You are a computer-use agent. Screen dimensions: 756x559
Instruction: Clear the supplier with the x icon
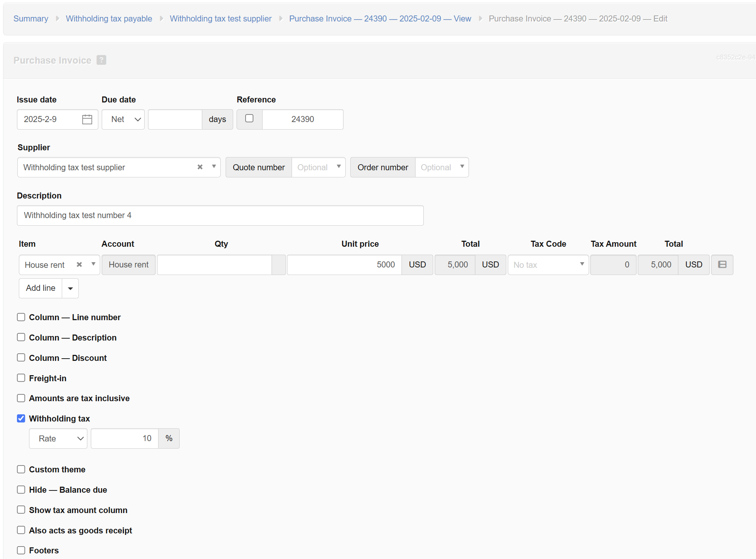(200, 167)
